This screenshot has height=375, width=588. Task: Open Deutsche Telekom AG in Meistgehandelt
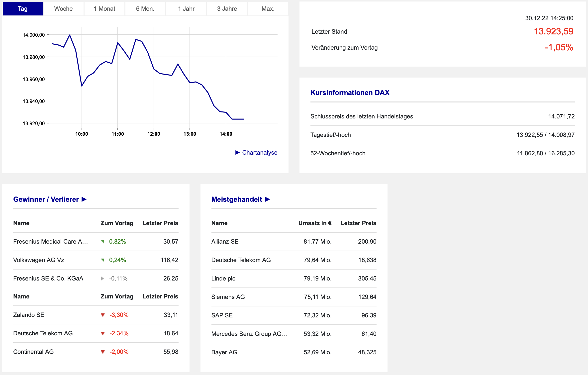coord(241,260)
